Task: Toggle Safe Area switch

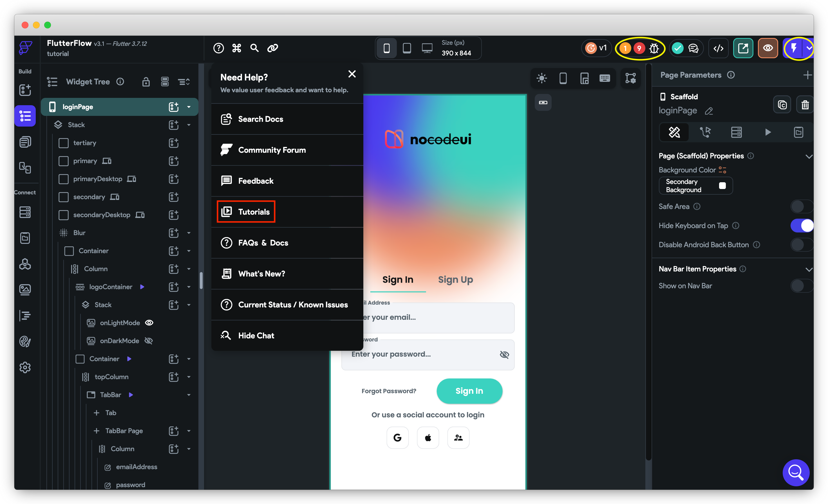Action: [802, 206]
